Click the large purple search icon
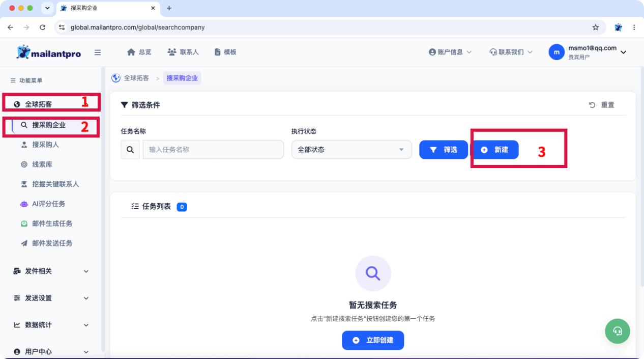 (x=373, y=273)
